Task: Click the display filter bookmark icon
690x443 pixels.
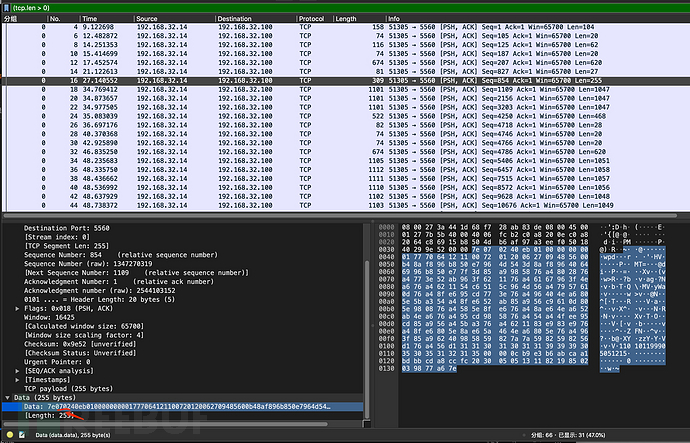Action: click(6, 6)
